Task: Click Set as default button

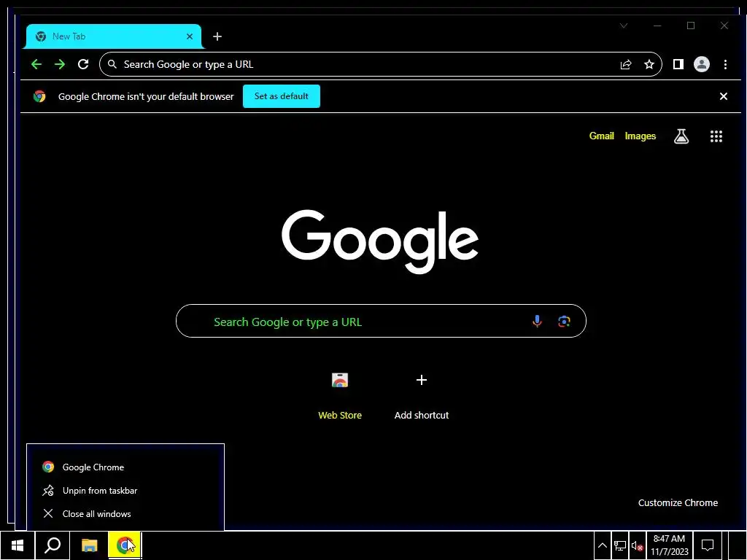Action: click(281, 96)
